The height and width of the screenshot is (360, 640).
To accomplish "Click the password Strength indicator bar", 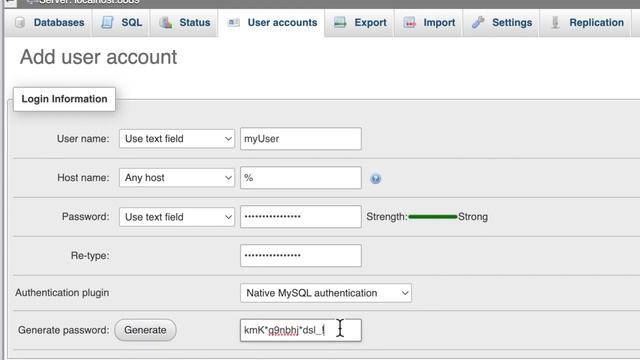I will [x=433, y=217].
